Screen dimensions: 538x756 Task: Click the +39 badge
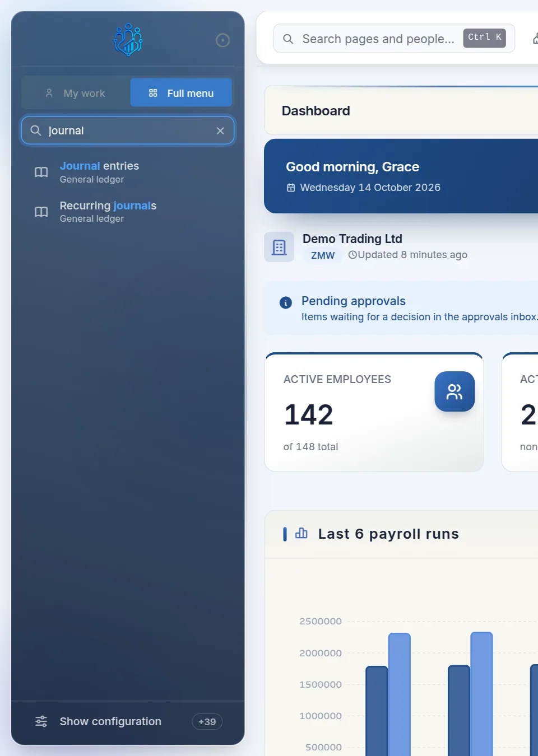click(x=207, y=722)
